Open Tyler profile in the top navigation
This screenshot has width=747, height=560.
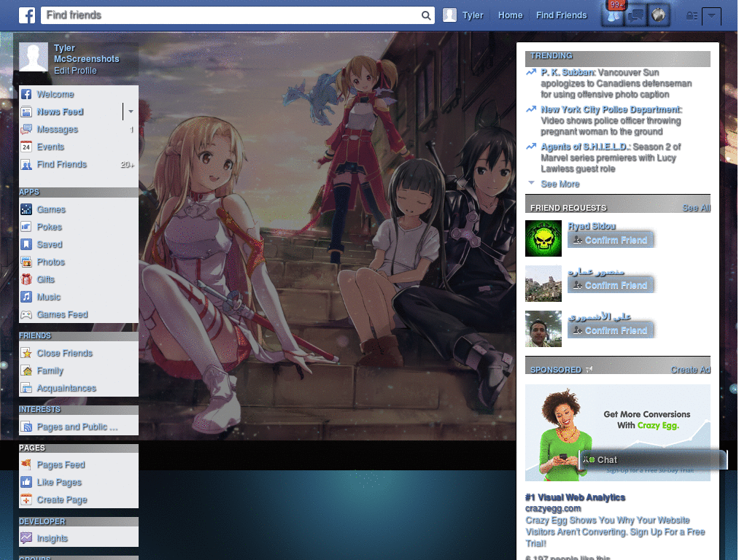pyautogui.click(x=473, y=16)
